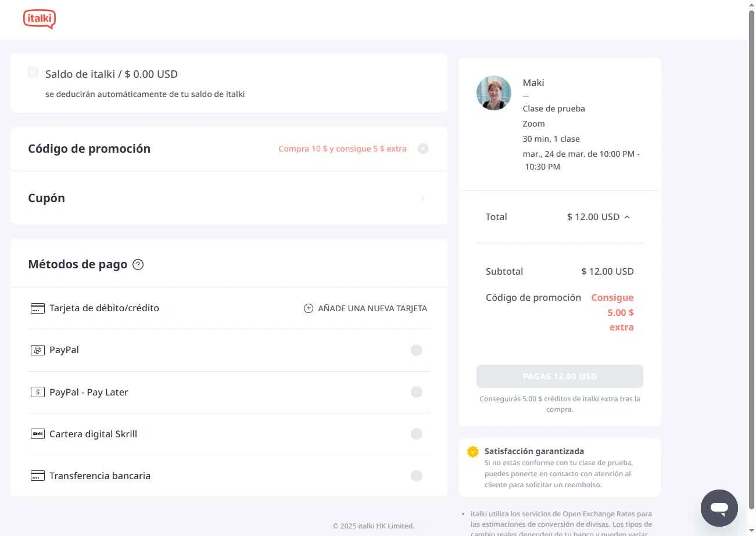Click the Cartera digital Skrill label
The width and height of the screenshot is (756, 536).
(93, 434)
